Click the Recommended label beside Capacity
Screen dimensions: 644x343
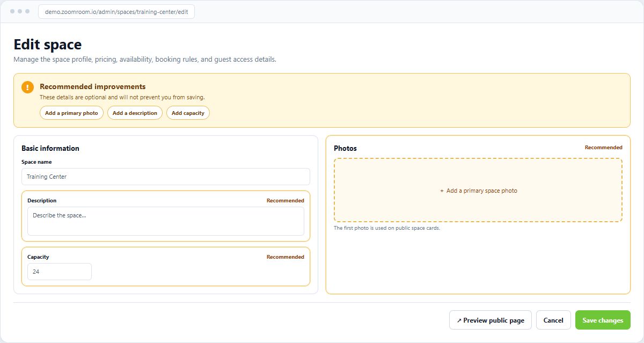(286, 257)
